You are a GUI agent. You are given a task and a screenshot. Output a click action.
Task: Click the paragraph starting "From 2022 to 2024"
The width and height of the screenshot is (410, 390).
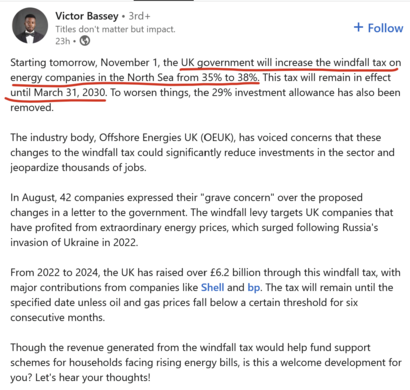[205, 295]
